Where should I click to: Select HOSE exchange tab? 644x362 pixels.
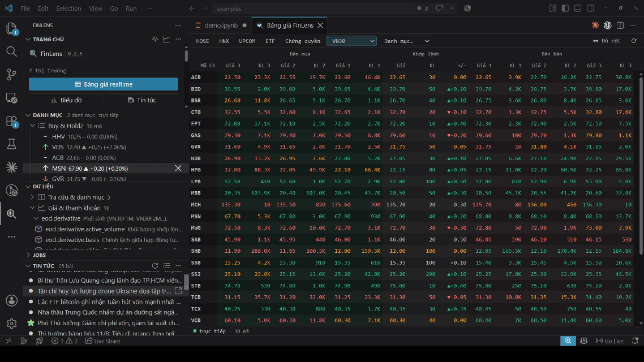(203, 41)
